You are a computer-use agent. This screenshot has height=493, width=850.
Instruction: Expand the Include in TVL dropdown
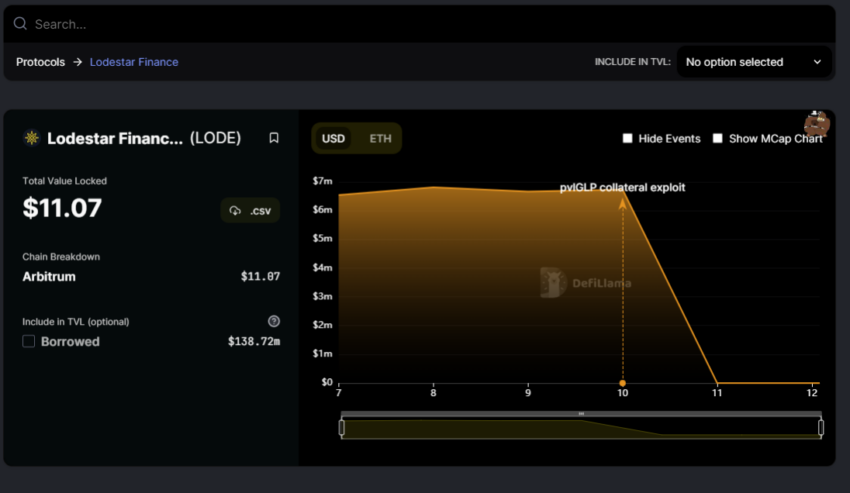pos(754,62)
